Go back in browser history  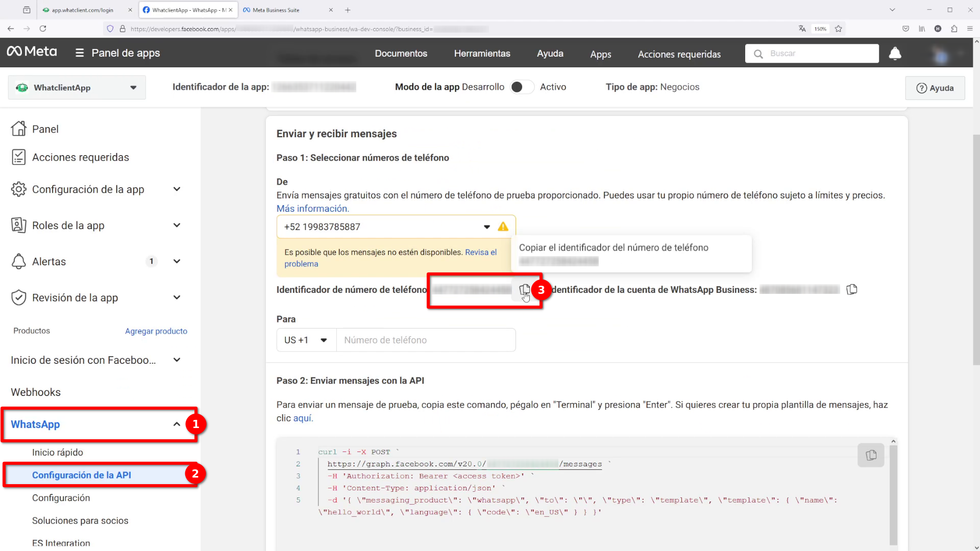point(11,29)
